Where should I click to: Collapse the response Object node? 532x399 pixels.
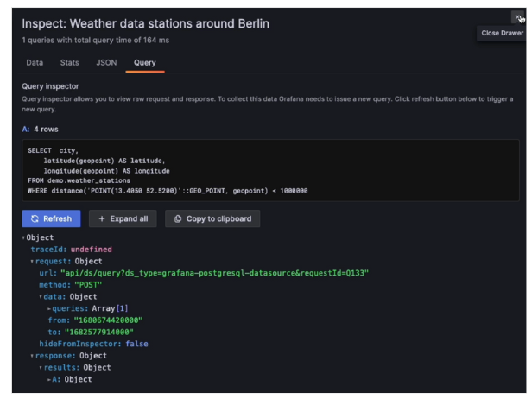32,356
